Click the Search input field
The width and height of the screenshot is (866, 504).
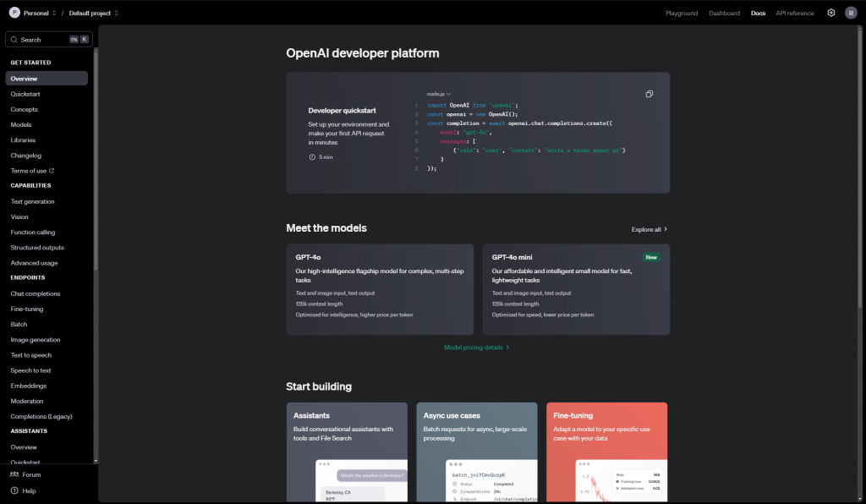click(49, 40)
